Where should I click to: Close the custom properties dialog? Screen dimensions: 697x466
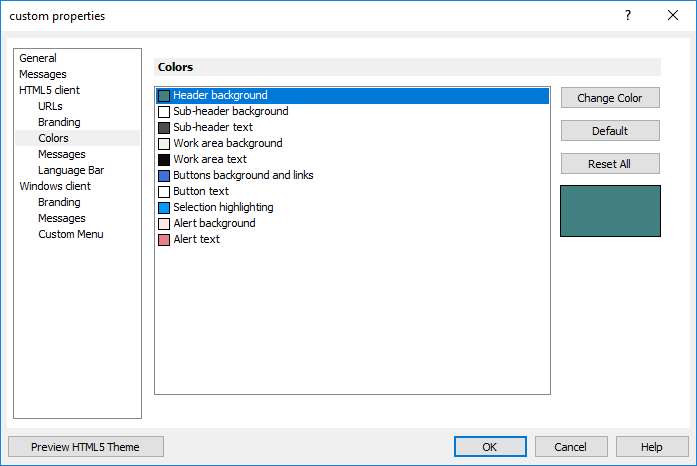[673, 16]
